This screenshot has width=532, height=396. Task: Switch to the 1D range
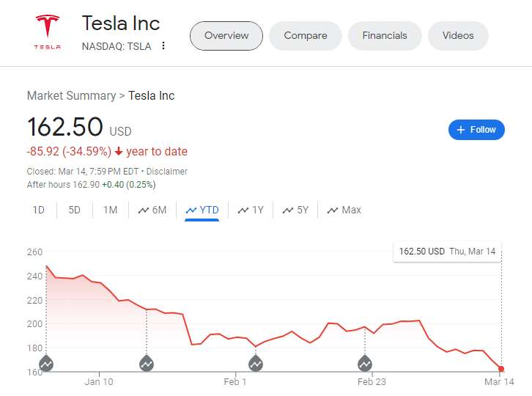click(x=39, y=210)
